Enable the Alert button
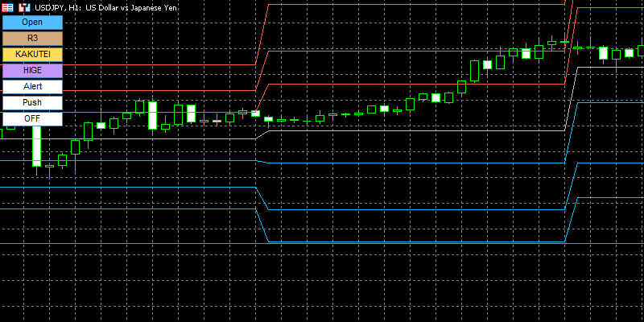The image size is (644, 322). point(32,86)
